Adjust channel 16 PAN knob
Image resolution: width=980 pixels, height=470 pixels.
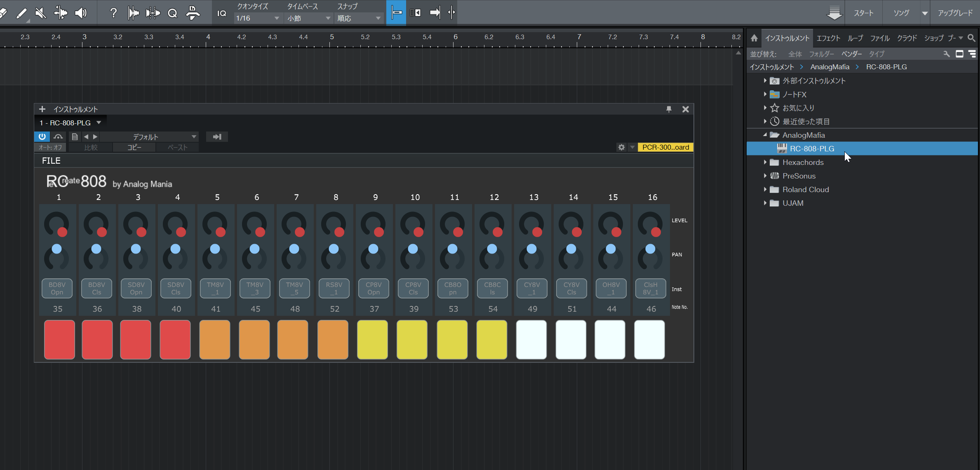pos(650,256)
